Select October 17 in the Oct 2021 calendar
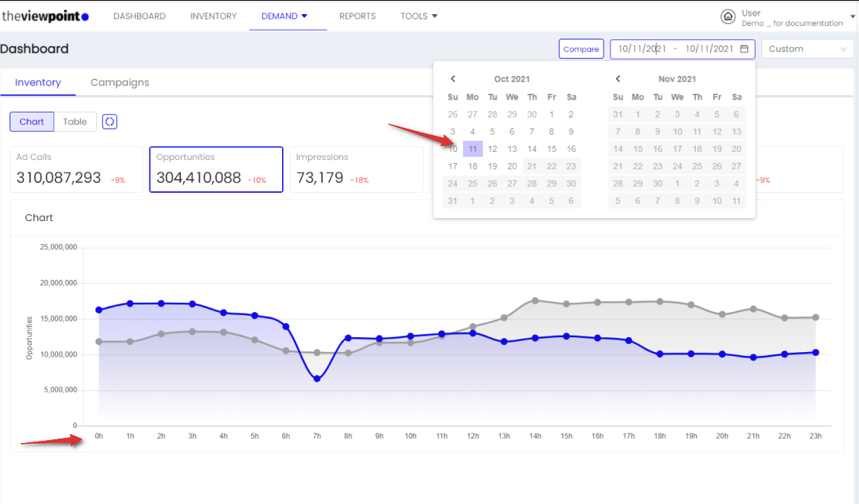The image size is (859, 504). (453, 166)
